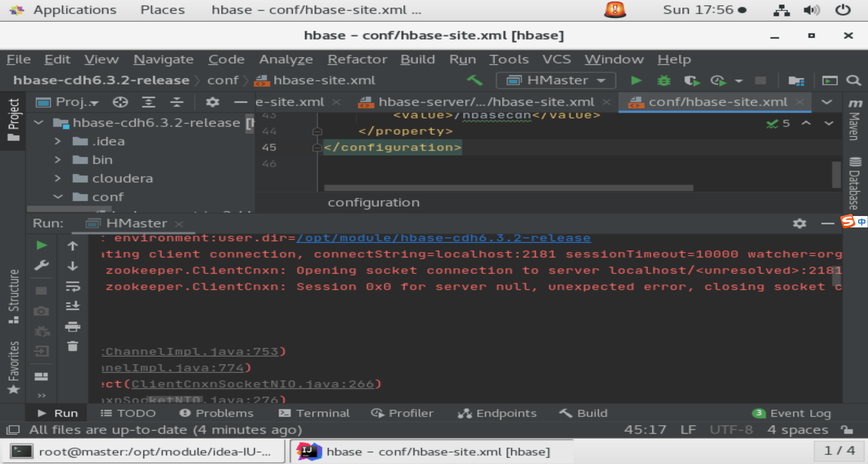
Task: Click the print icon in Run console
Action: coord(73,326)
